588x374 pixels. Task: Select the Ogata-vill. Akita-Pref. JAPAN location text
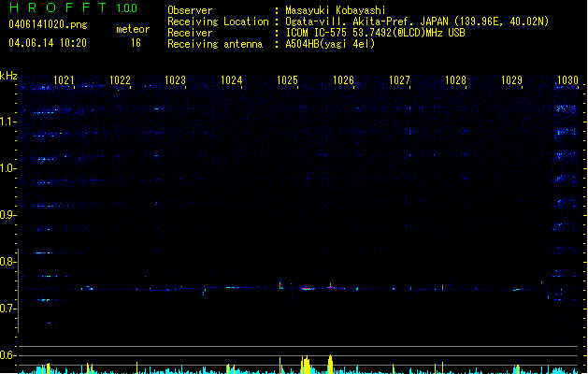click(x=417, y=22)
